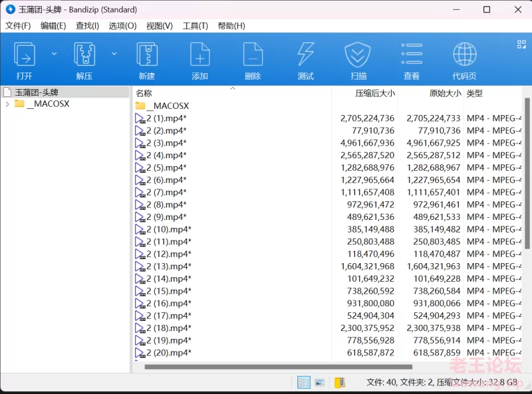The height and width of the screenshot is (394, 532).
Task: Click original size 1,604,321,963
Action: tap(434, 266)
